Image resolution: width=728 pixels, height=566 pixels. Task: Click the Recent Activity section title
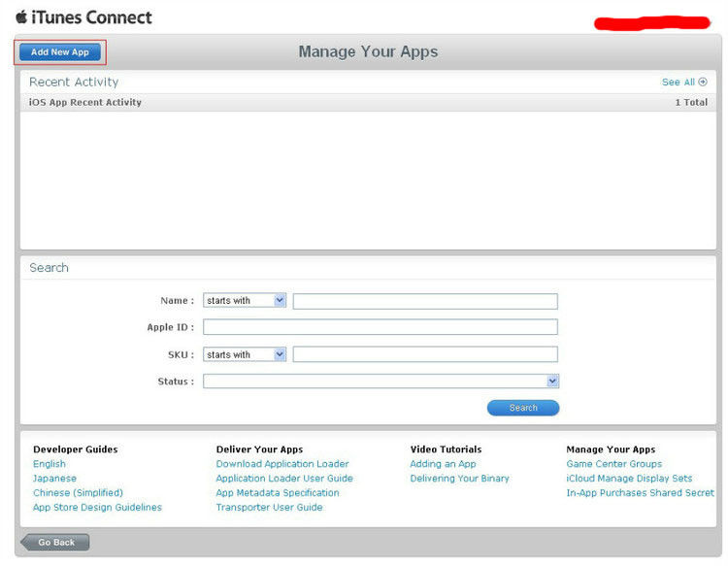point(74,83)
